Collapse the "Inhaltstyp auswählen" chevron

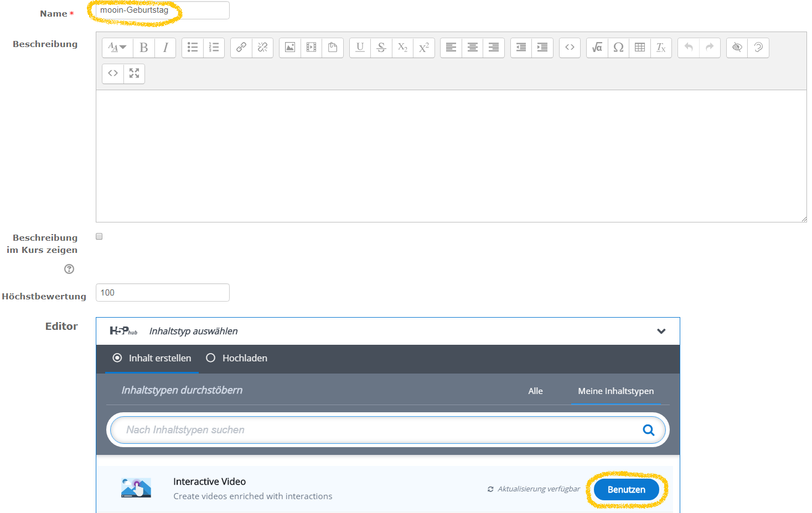[661, 331]
